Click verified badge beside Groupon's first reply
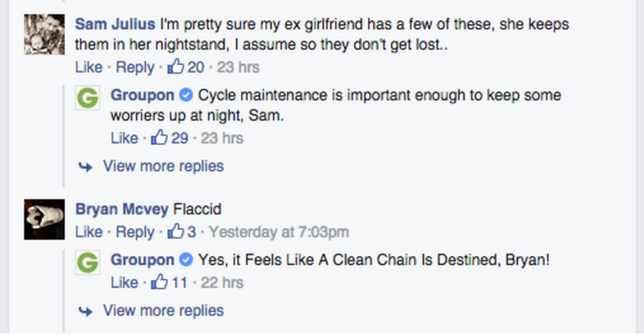 click(186, 94)
